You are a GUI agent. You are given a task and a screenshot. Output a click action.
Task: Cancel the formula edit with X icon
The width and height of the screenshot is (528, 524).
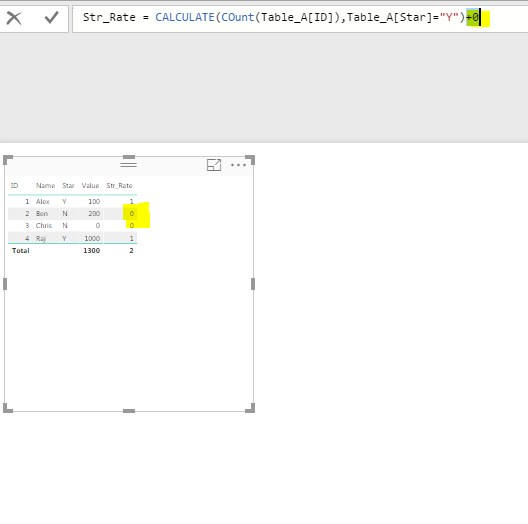pos(14,18)
